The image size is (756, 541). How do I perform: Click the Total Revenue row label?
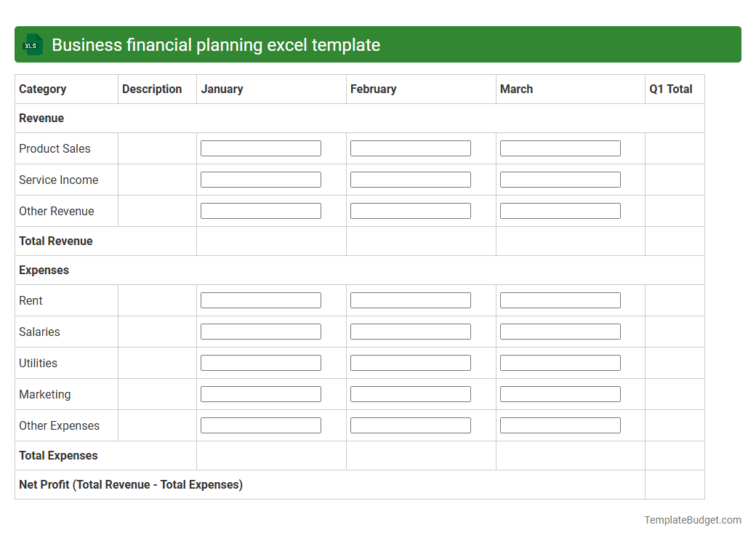tap(55, 241)
